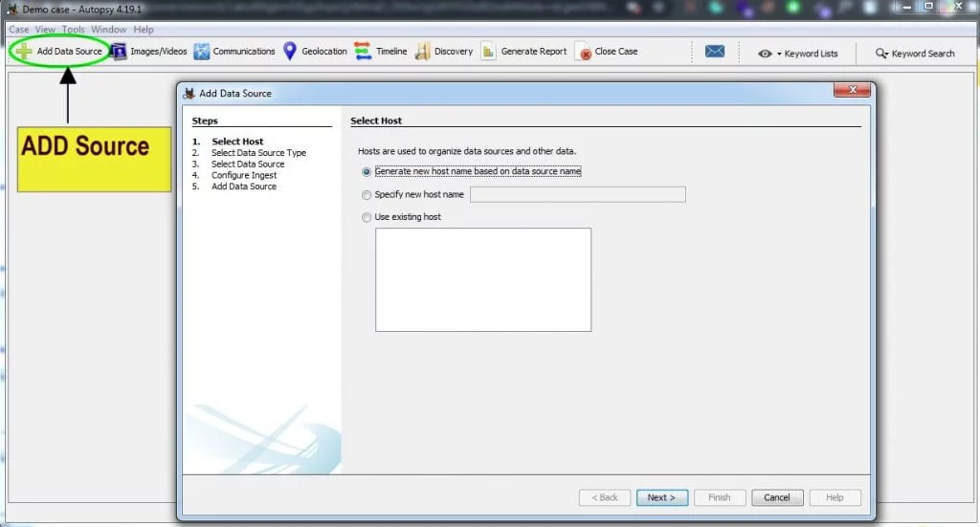
Task: Open the Help menu in the menu bar
Action: (x=144, y=30)
